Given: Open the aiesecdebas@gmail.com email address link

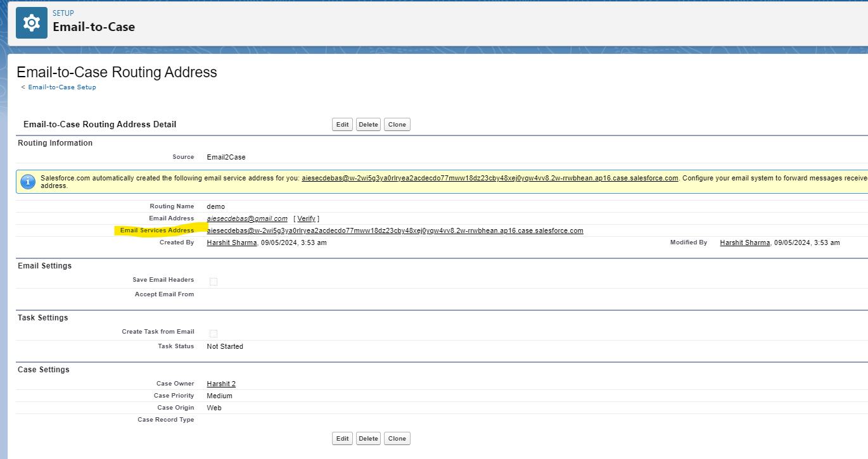Looking at the screenshot, I should pyautogui.click(x=246, y=218).
